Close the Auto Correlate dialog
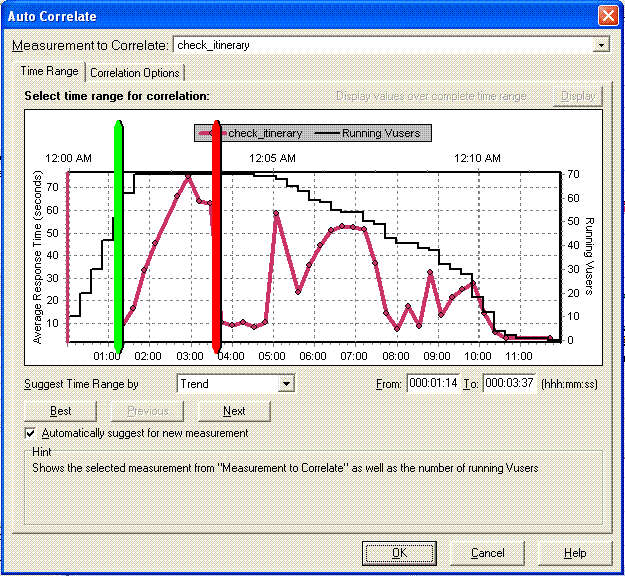 click(607, 16)
